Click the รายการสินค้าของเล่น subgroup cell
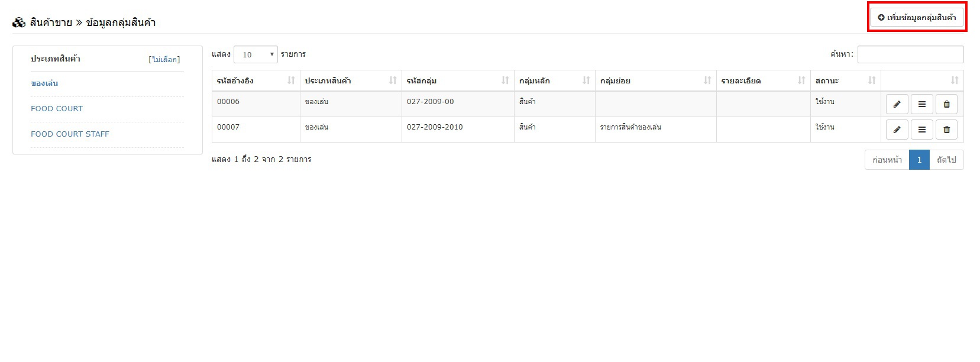Screen dimensions: 980x362 coord(656,130)
